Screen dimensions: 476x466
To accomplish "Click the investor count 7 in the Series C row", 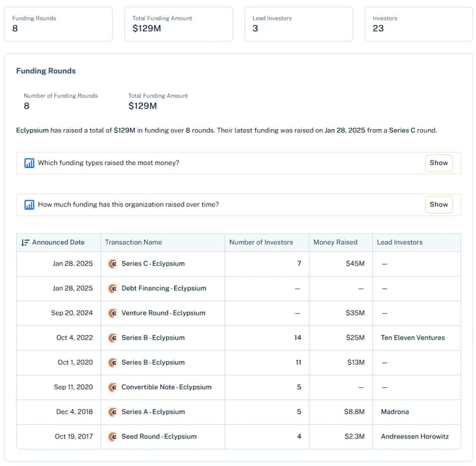I will point(299,263).
